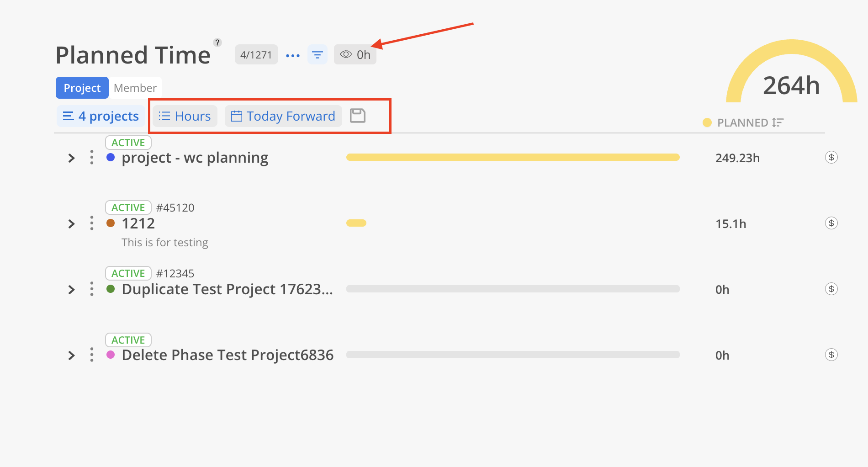Switch to the Member tab
The height and width of the screenshot is (467, 868).
coord(135,88)
